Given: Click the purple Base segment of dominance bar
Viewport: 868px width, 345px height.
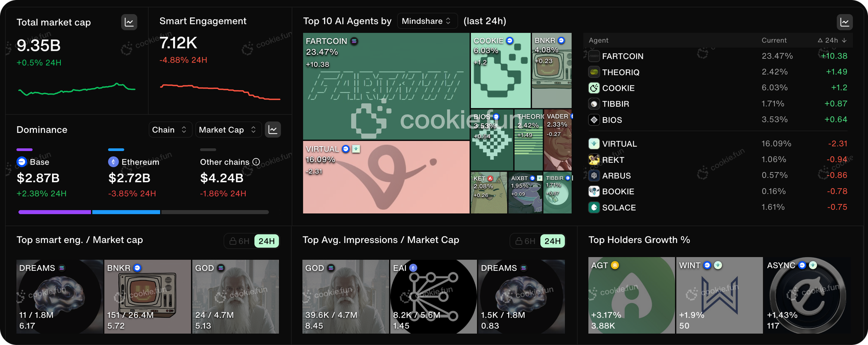Looking at the screenshot, I should click(x=55, y=212).
